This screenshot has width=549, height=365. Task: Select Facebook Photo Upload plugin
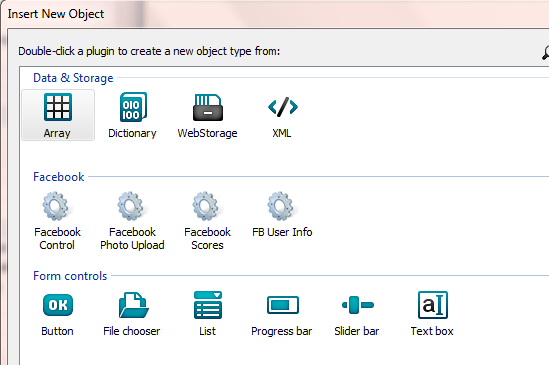132,221
